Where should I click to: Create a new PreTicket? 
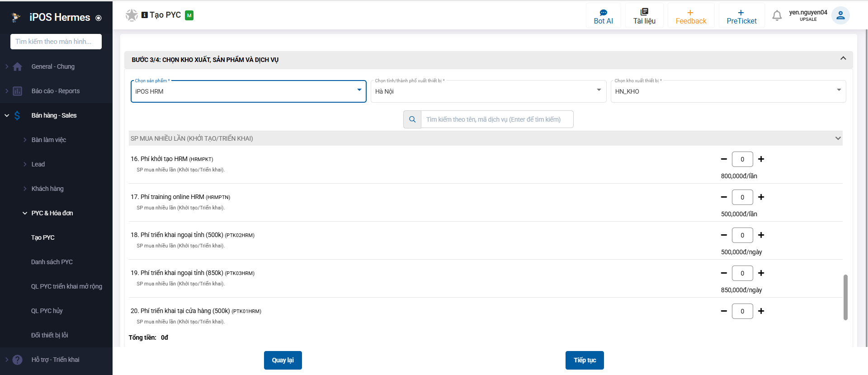(x=741, y=16)
